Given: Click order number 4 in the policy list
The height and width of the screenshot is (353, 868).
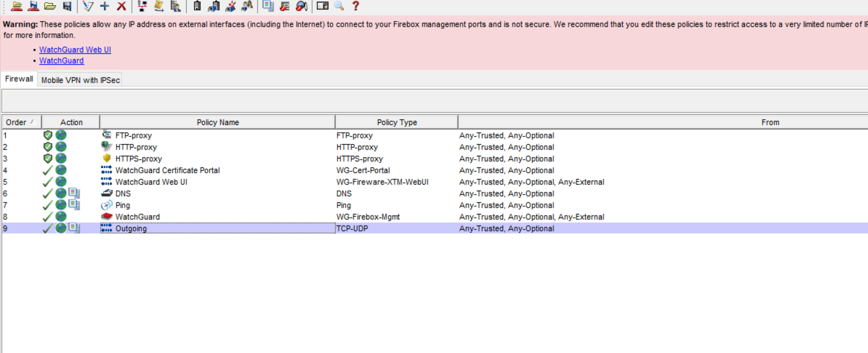Looking at the screenshot, I should pyautogui.click(x=5, y=170).
